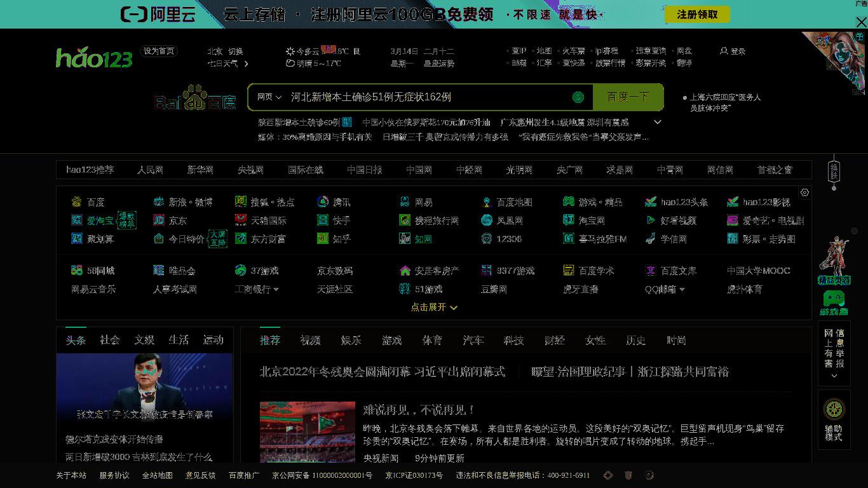Open the 意见反馈 footer link
Image resolution: width=868 pixels, height=488 pixels.
pyautogui.click(x=200, y=475)
